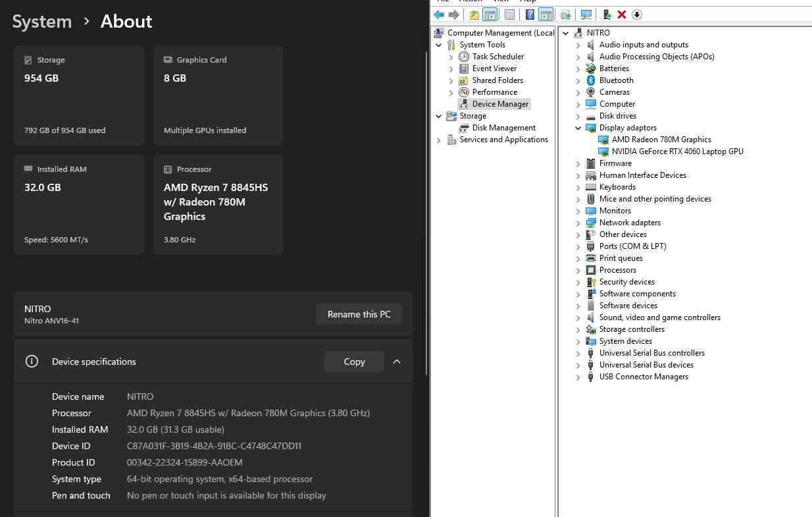Select Audio Processing Objects (APOs)
The height and width of the screenshot is (517, 812).
657,57
